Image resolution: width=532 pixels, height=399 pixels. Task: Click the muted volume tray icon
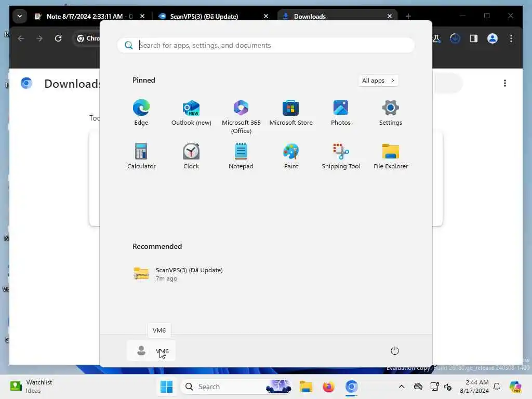coord(448,387)
